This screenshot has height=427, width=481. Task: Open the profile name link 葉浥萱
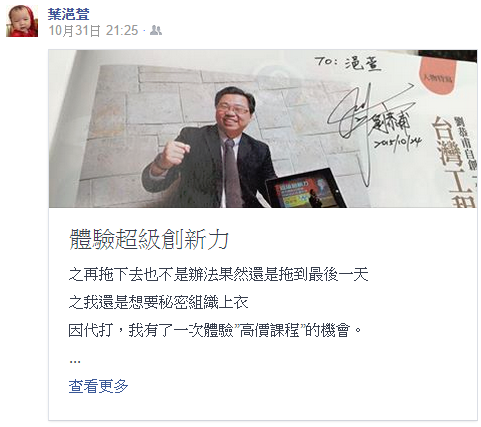(68, 14)
